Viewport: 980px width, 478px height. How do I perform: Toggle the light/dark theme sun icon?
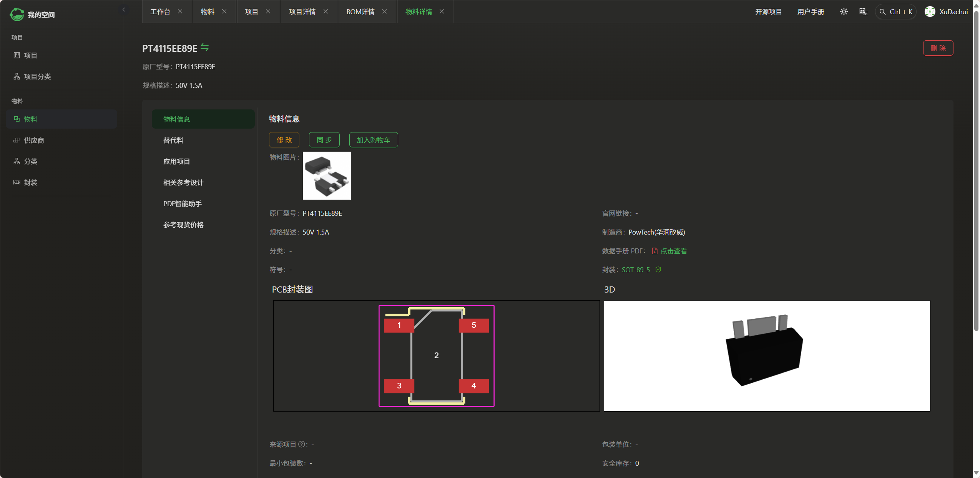click(844, 12)
